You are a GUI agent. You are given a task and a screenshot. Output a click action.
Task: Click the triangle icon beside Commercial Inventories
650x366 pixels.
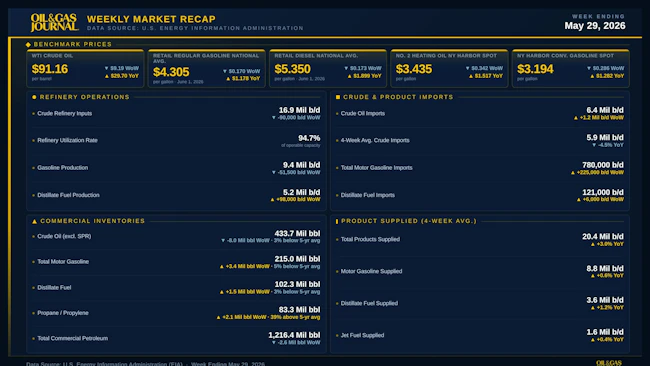[34, 221]
